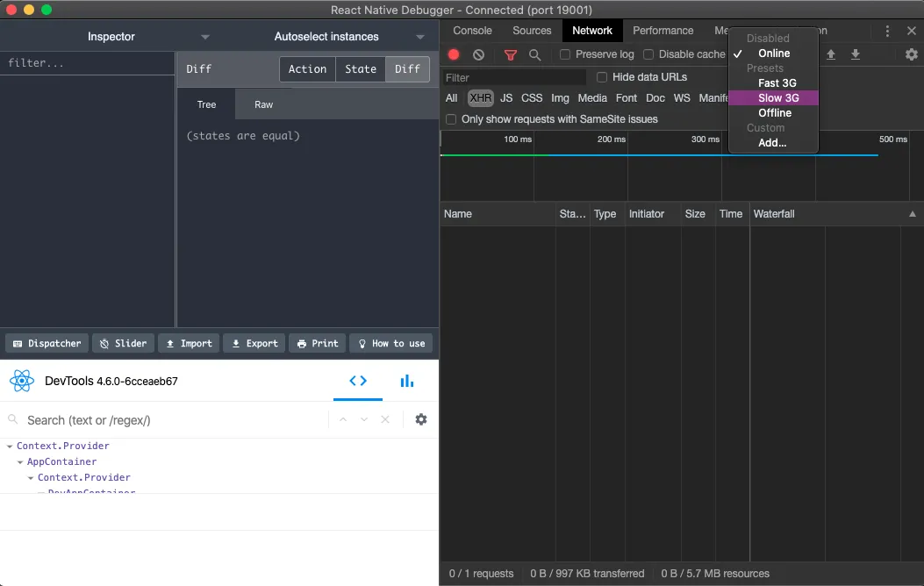924x586 pixels.
Task: Switch to the Raw diff tab
Action: [x=263, y=104]
